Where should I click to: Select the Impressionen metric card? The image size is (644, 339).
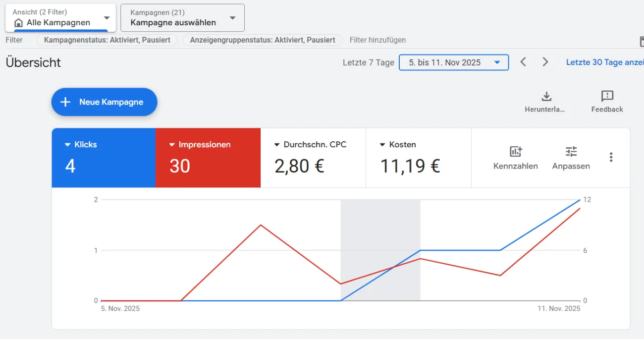(x=208, y=158)
